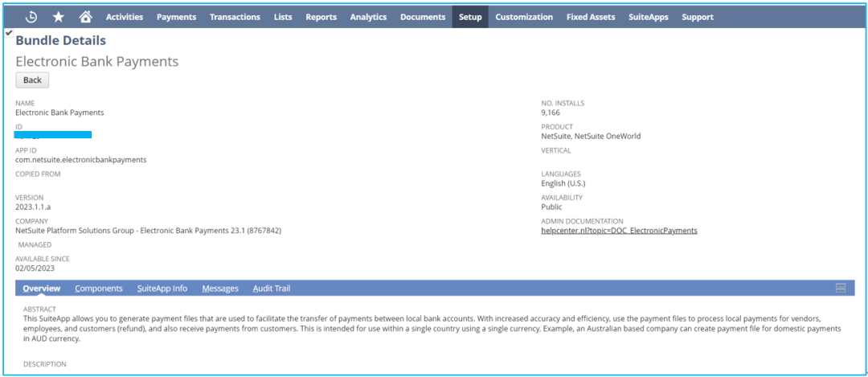Click the COPIED FROM label
Viewport: 868px width, 377px height.
pos(38,174)
